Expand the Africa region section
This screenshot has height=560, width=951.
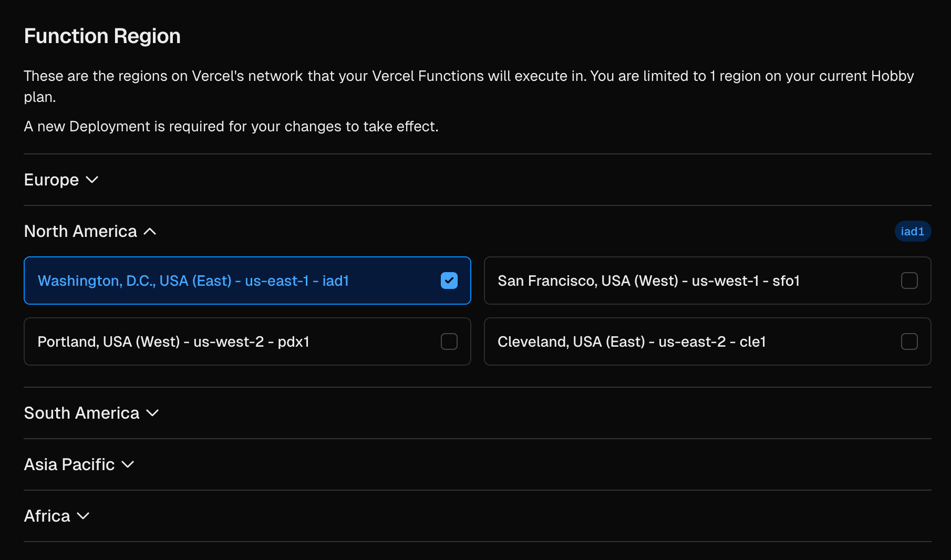[x=47, y=516]
